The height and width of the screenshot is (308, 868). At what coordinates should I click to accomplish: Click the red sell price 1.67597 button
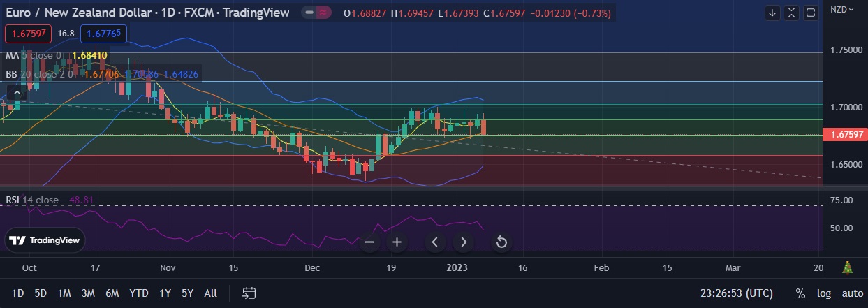pyautogui.click(x=27, y=34)
